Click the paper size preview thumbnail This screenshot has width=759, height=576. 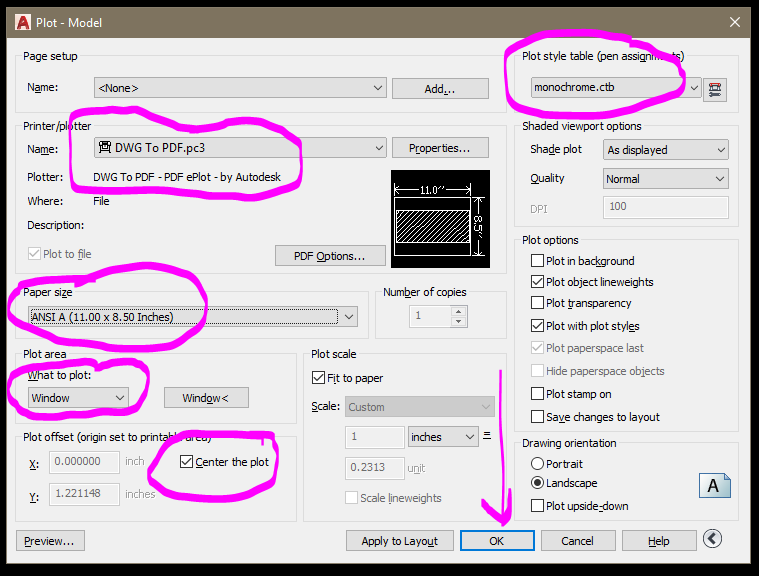point(440,219)
